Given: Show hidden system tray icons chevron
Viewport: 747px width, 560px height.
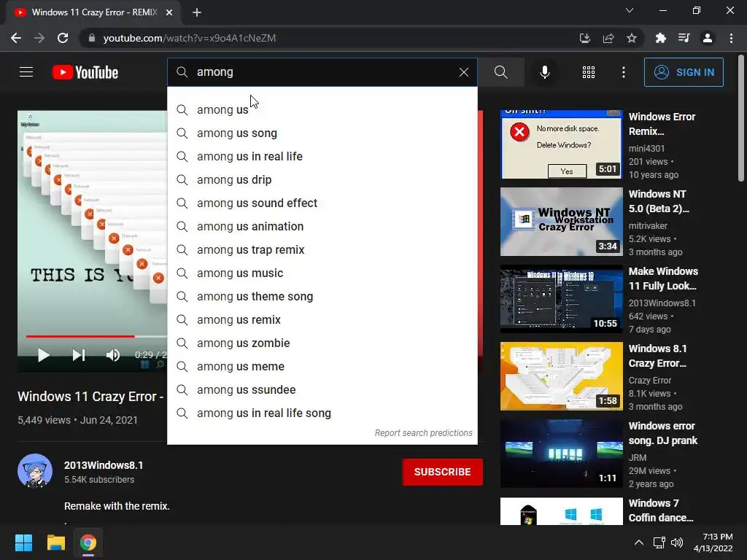Looking at the screenshot, I should tap(639, 542).
